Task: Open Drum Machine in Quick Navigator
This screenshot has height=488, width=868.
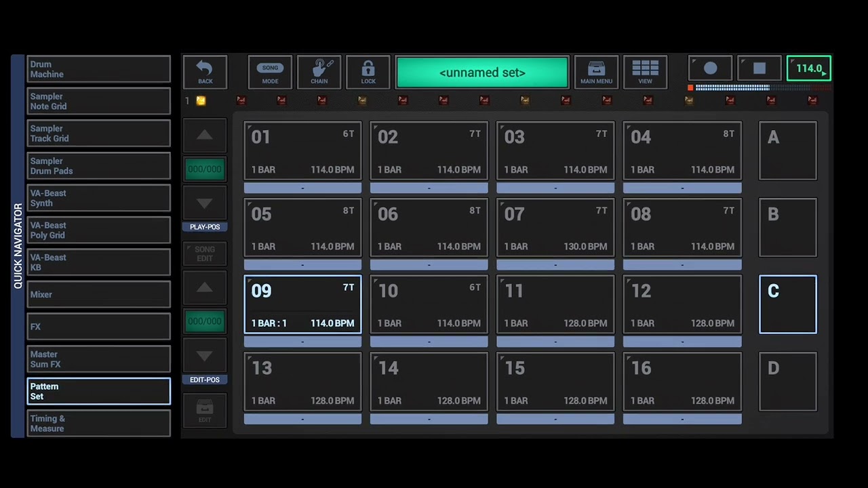Action: coord(99,69)
